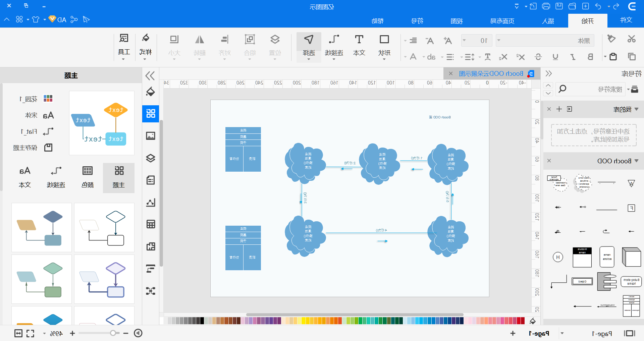644x341 pixels.
Task: Open the image sidebar panel icon
Action: [x=151, y=135]
